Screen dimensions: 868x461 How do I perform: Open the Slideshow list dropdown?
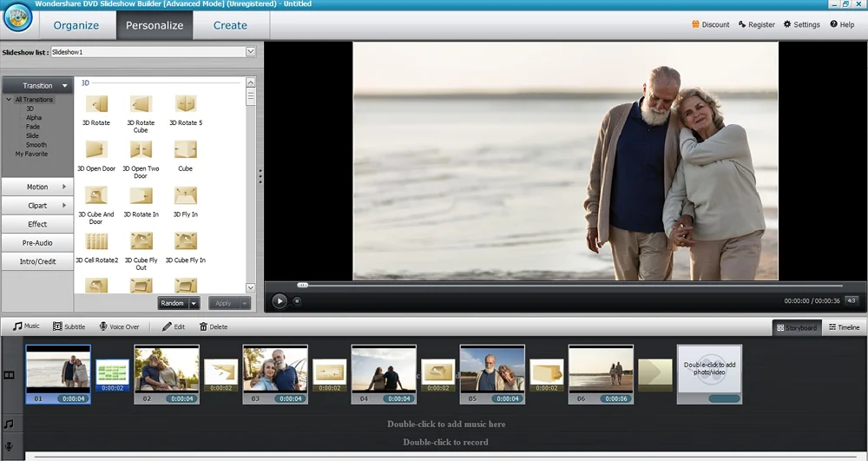(x=251, y=52)
